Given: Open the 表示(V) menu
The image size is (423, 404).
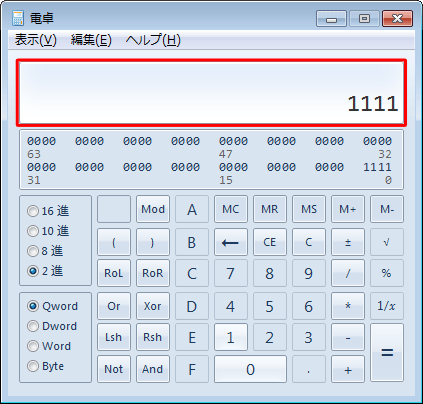Looking at the screenshot, I should (36, 40).
